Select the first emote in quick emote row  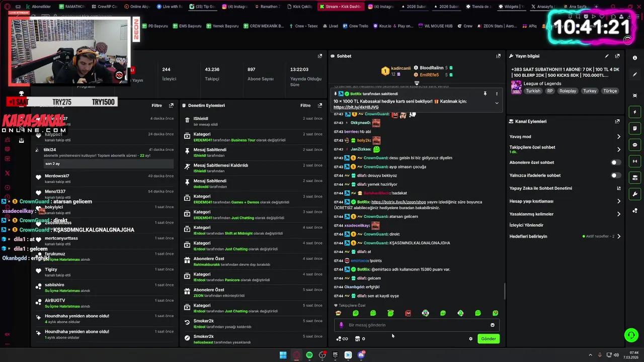(x=338, y=313)
